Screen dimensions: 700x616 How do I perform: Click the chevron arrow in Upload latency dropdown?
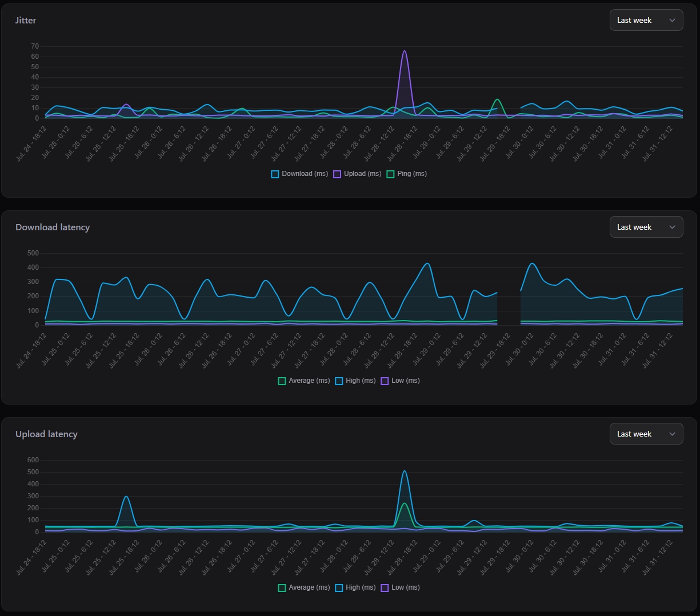672,434
